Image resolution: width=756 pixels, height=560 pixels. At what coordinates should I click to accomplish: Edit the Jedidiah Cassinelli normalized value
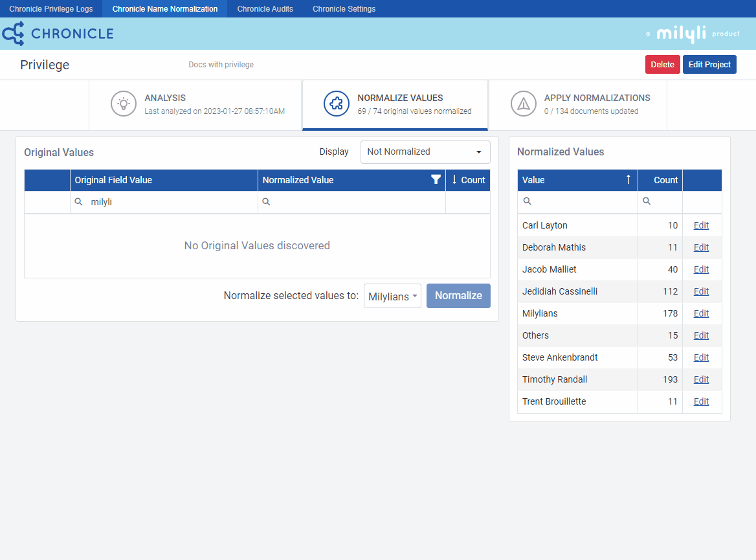[x=701, y=291]
